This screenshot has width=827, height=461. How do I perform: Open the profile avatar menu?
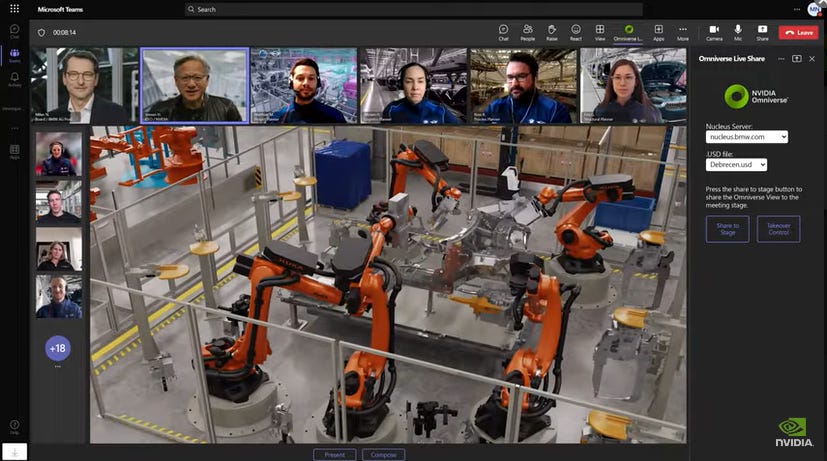[x=814, y=9]
